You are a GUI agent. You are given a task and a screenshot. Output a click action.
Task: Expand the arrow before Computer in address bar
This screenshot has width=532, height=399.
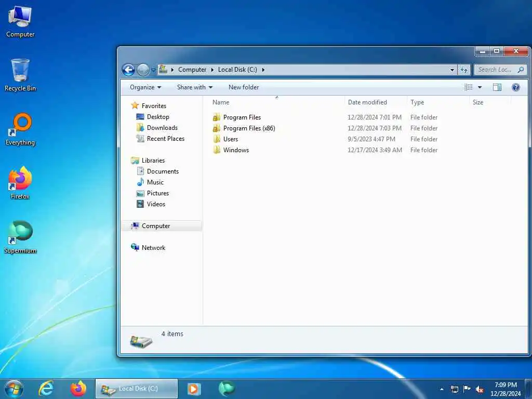click(x=172, y=70)
